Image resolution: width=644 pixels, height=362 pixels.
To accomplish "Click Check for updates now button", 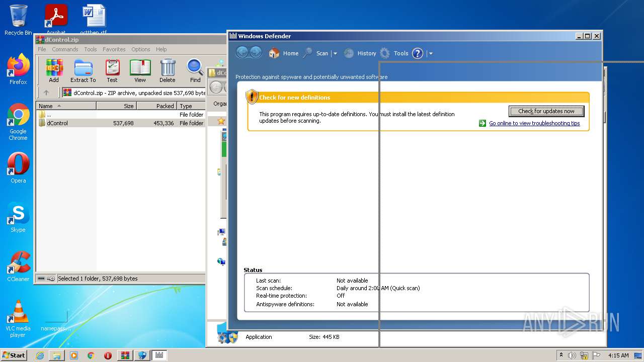I will (546, 111).
